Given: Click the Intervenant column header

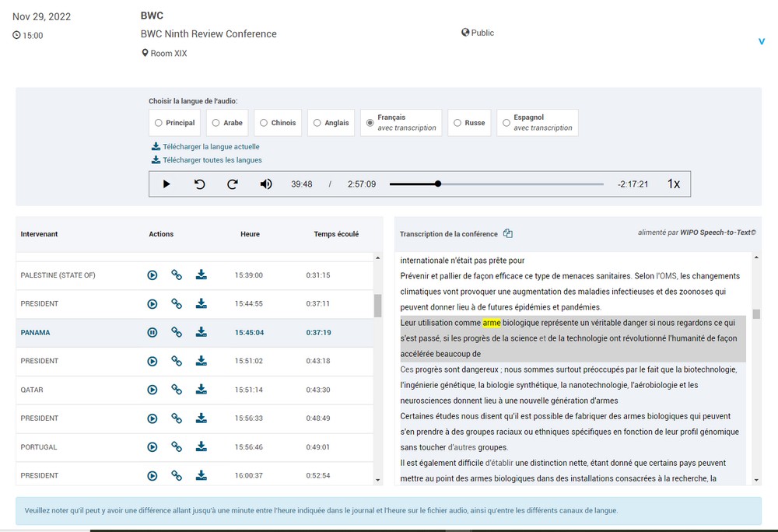Looking at the screenshot, I should 39,234.
